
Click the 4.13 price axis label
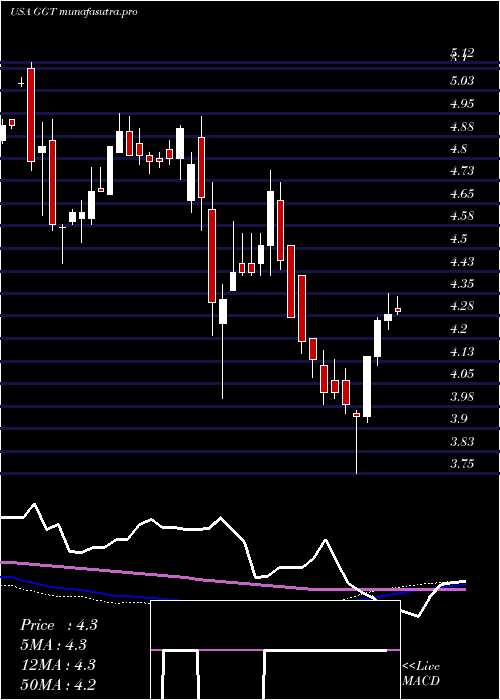click(x=462, y=352)
